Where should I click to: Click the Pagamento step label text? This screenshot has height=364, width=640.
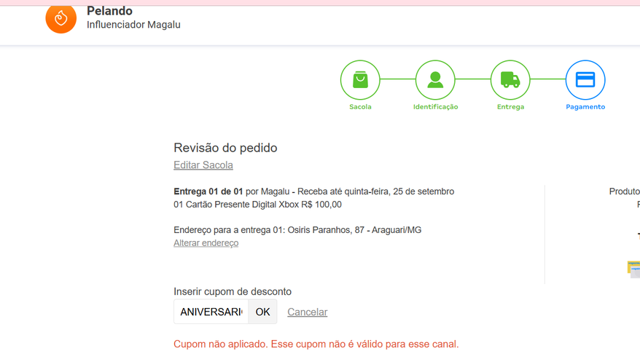585,107
